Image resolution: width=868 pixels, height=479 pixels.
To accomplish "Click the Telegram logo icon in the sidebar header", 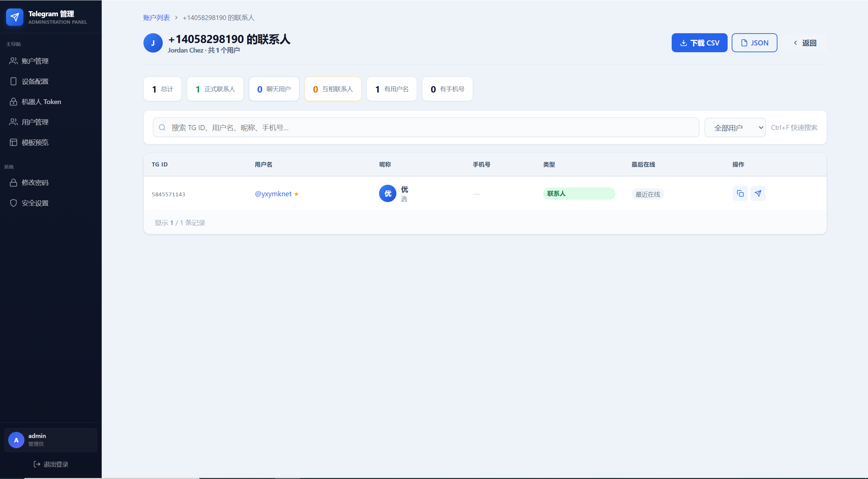I will [x=15, y=17].
